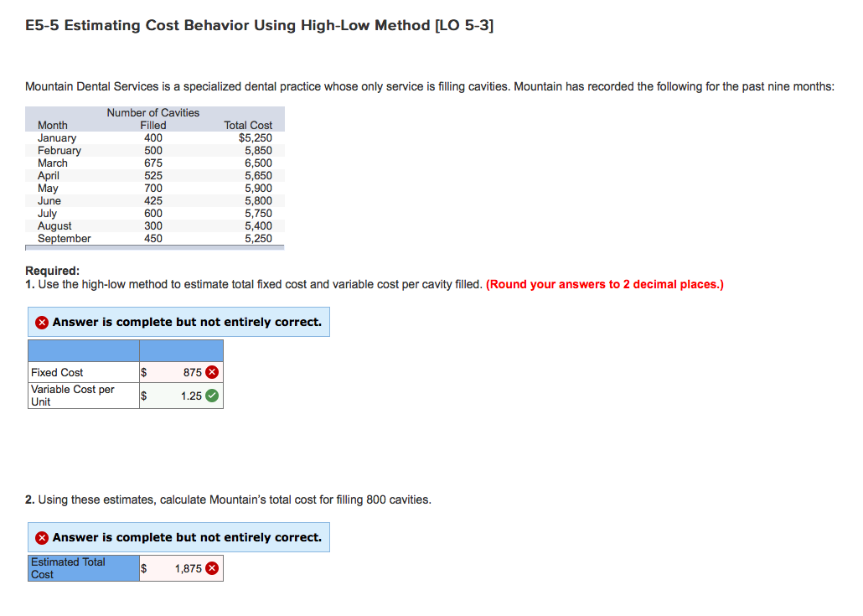
Task: Click the red X icon beside 1,875
Action: tap(212, 568)
